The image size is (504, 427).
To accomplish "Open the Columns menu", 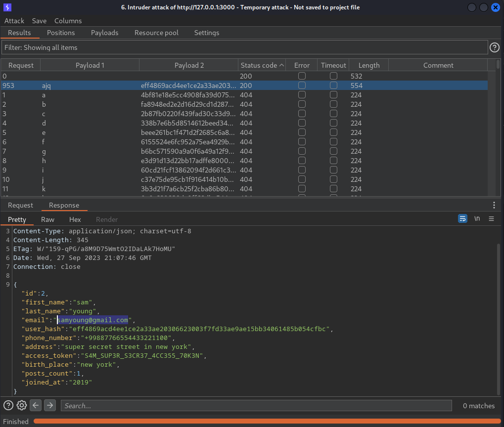I will pyautogui.click(x=68, y=21).
